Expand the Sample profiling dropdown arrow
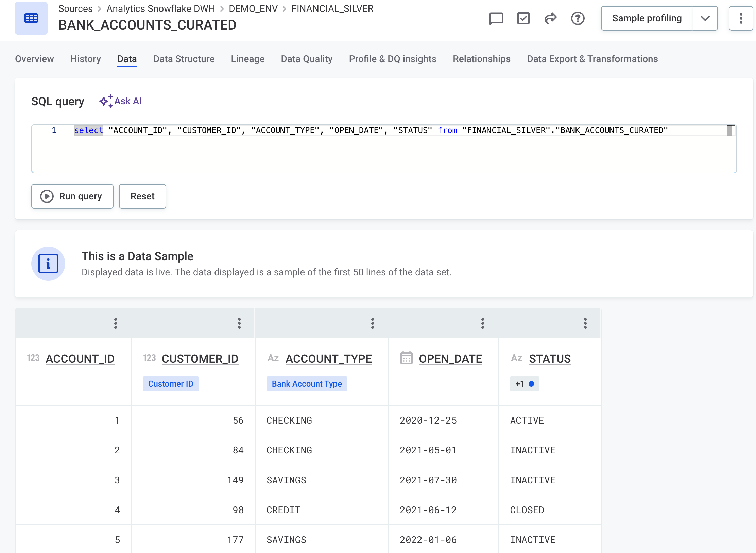Viewport: 756px width, 553px height. point(705,18)
